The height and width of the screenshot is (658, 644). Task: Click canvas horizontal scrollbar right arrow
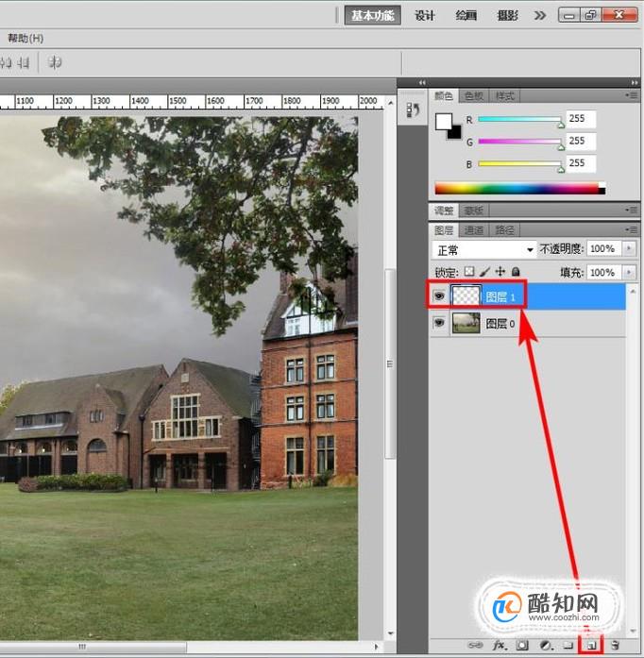pos(376,647)
